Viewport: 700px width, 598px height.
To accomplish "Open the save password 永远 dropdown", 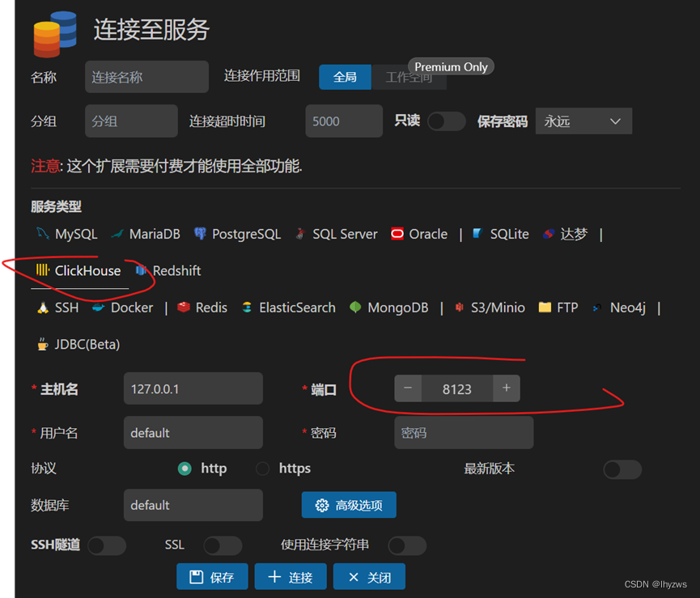I will click(x=583, y=121).
